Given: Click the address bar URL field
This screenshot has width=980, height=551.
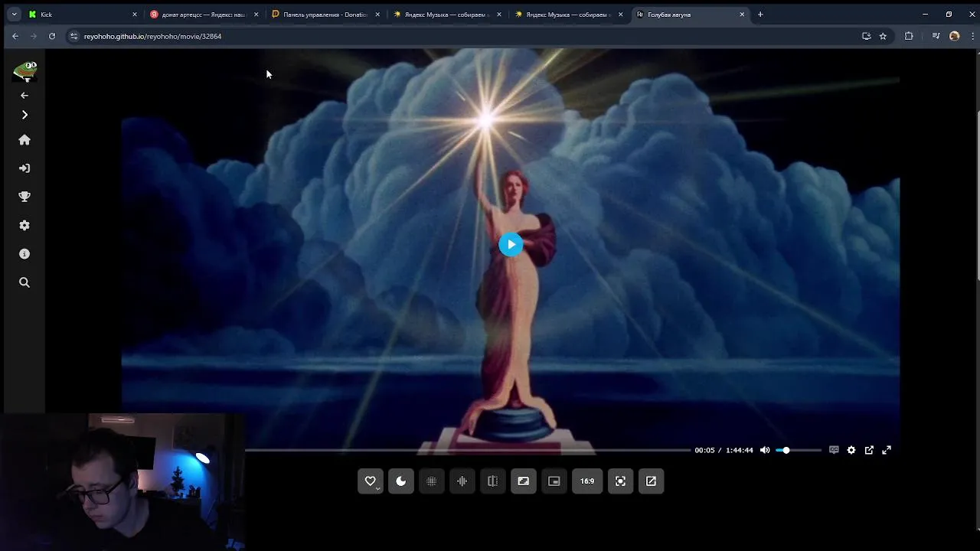Looking at the screenshot, I should [x=467, y=36].
